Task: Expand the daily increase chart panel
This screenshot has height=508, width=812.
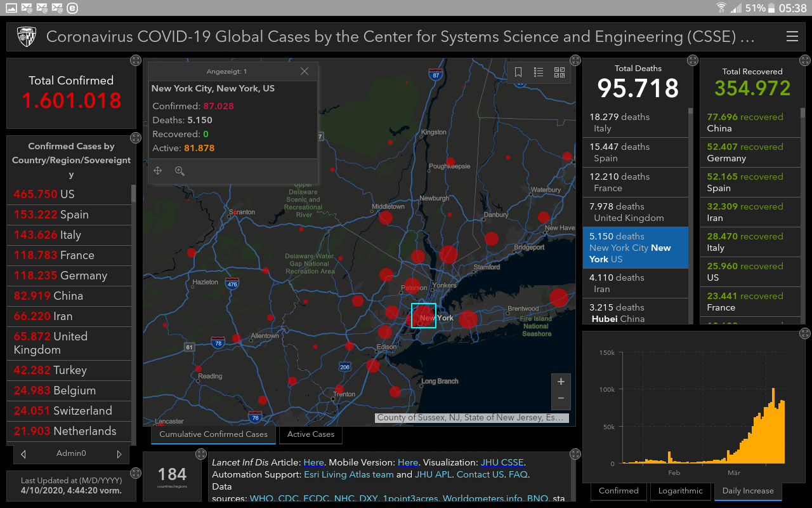Action: tap(804, 333)
